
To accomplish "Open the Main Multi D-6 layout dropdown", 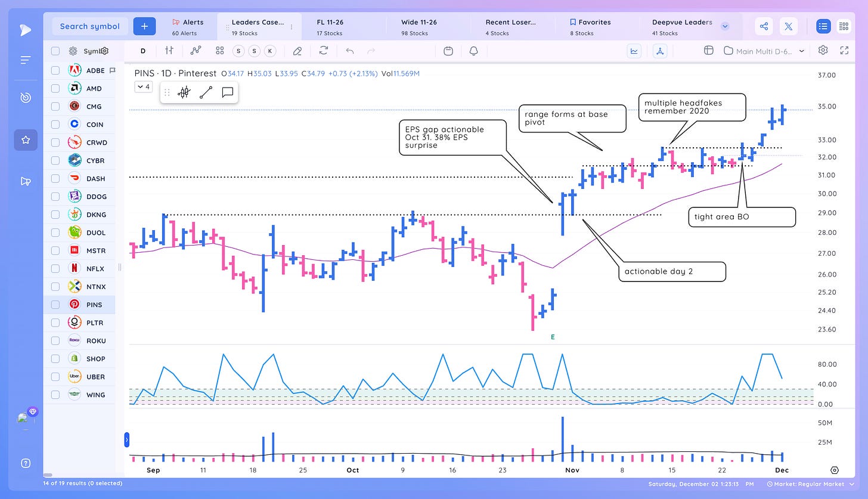I will point(764,51).
